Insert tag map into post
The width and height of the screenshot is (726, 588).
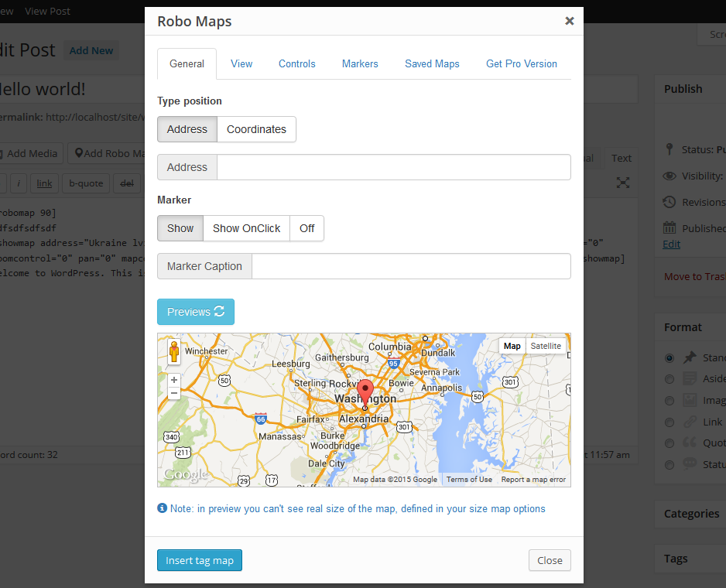[x=200, y=560]
